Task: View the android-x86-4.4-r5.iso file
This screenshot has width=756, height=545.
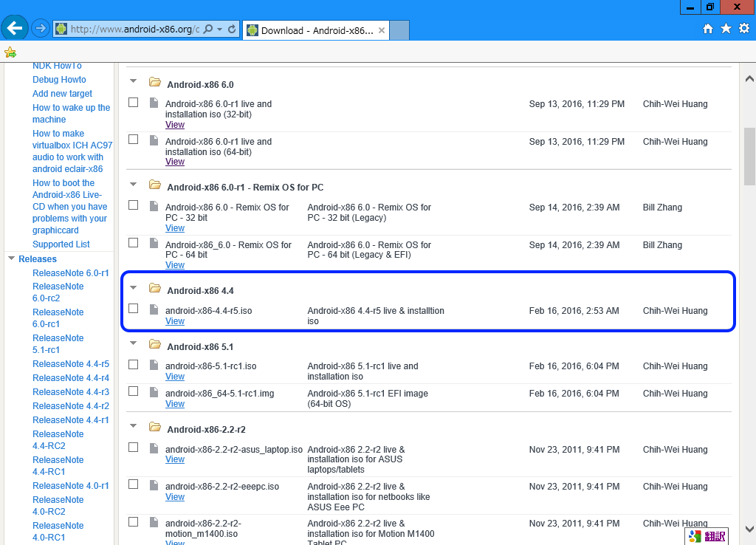Action: point(174,321)
